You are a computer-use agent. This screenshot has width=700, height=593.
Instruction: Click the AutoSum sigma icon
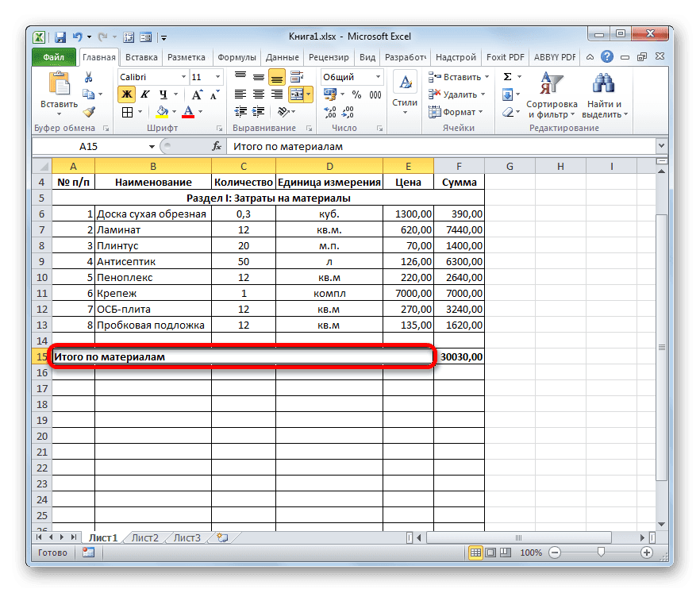[x=508, y=75]
